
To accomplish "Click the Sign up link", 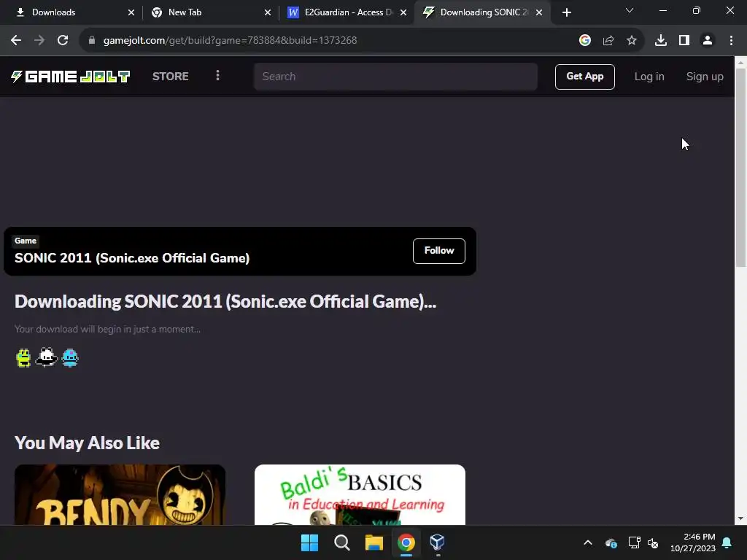I will 705,76.
